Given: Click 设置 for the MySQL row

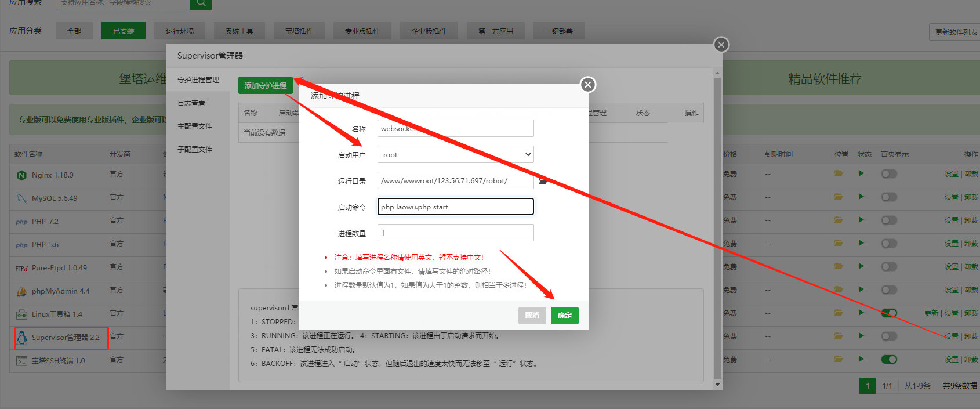Looking at the screenshot, I should (x=952, y=197).
